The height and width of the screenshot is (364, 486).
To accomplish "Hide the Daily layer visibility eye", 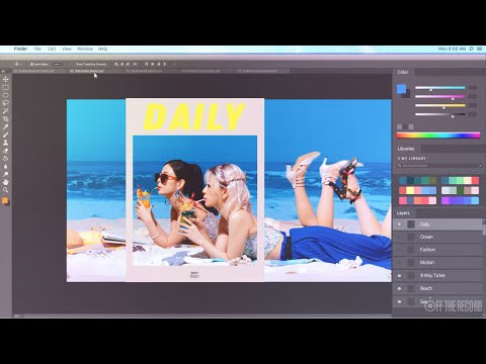I will click(x=399, y=225).
